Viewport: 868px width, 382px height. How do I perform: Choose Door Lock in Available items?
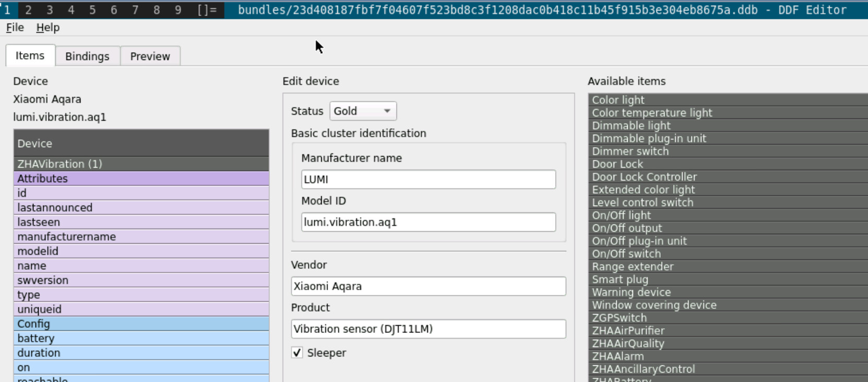[x=728, y=164]
